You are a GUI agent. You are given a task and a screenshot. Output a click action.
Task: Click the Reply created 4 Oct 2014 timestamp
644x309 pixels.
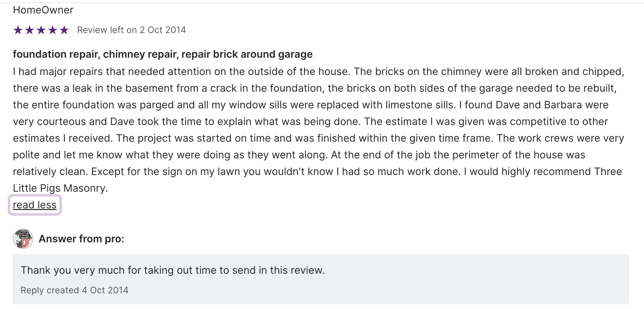(x=74, y=290)
